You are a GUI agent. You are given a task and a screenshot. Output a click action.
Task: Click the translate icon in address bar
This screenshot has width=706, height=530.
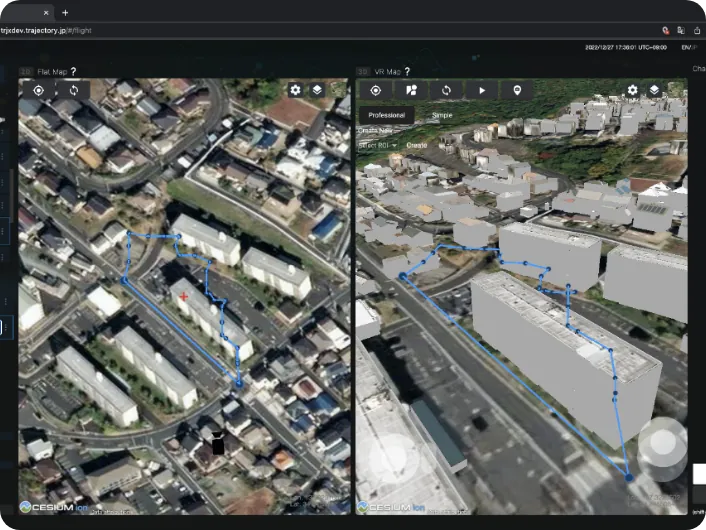(x=681, y=30)
